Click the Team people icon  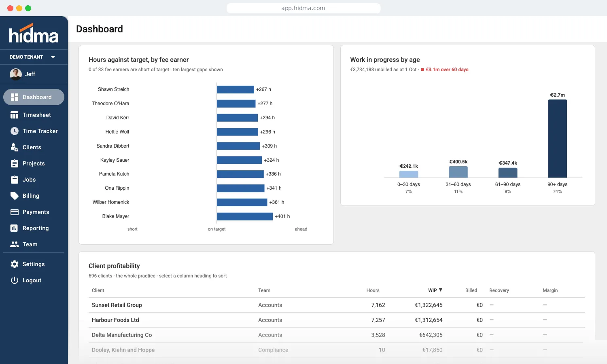tap(15, 244)
